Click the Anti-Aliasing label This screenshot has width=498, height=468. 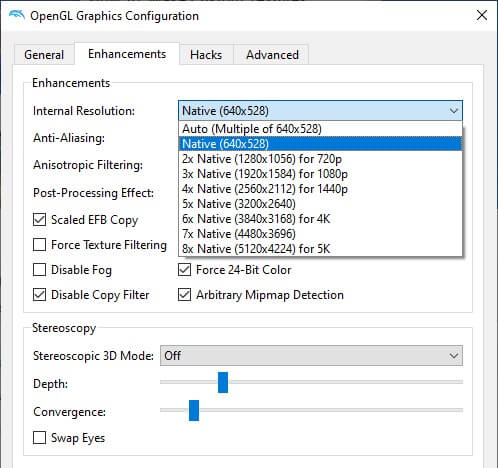(69, 138)
